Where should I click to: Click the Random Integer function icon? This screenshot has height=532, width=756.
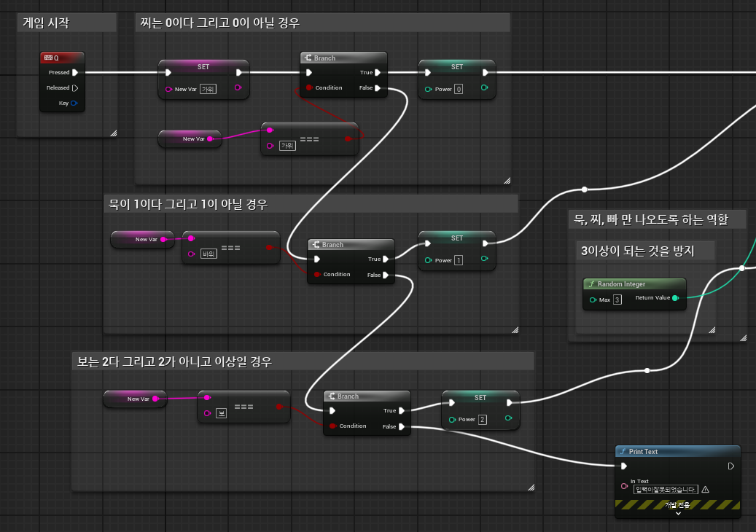[591, 283]
